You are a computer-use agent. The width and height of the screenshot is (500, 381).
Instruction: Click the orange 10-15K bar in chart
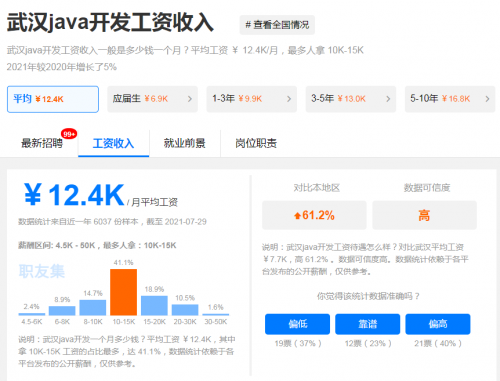click(x=123, y=292)
